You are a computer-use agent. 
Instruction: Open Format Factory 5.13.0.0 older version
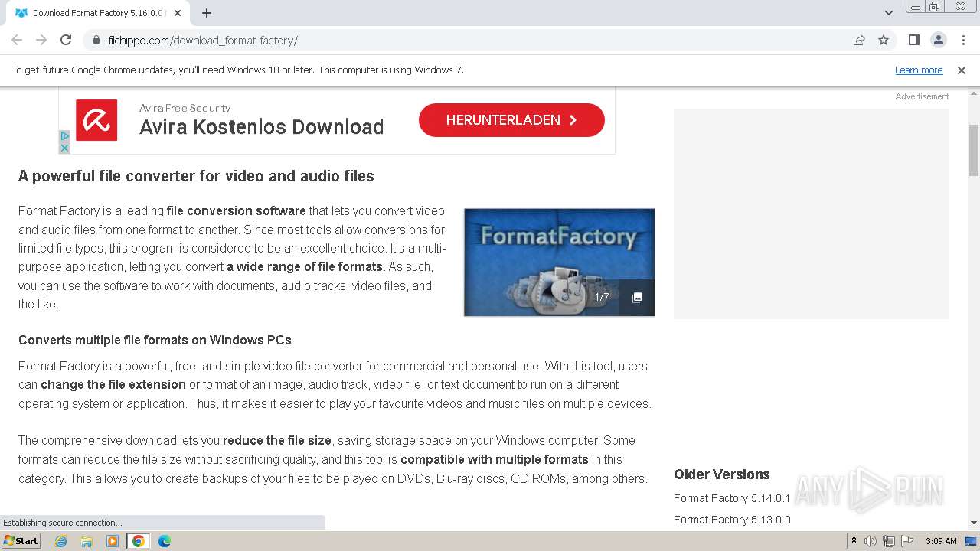click(732, 520)
